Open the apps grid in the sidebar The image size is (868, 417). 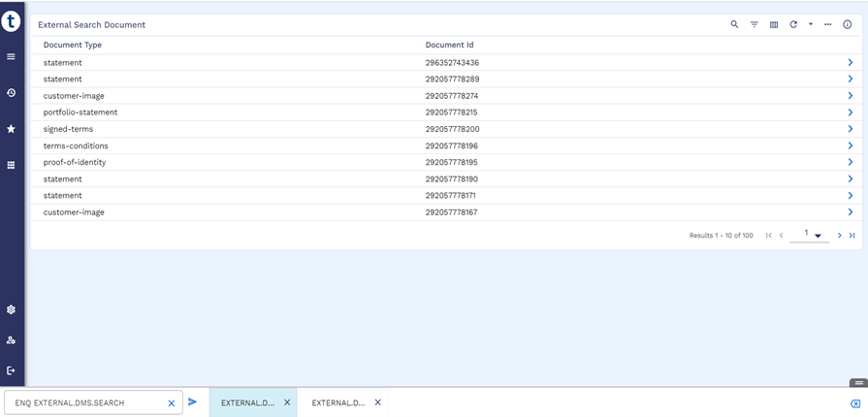pos(12,166)
